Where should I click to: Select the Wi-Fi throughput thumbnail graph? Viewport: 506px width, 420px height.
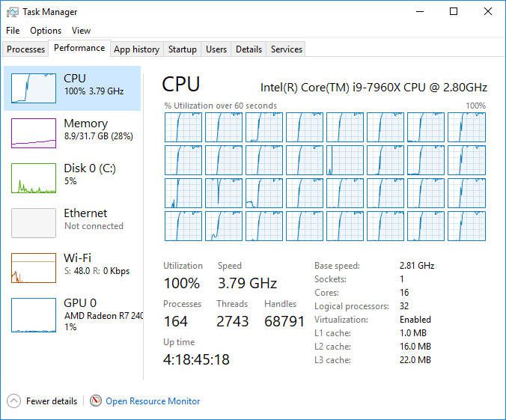point(34,267)
